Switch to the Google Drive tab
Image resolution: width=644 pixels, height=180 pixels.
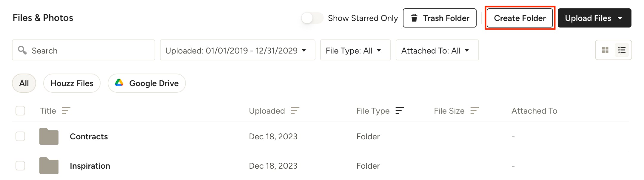click(x=147, y=83)
